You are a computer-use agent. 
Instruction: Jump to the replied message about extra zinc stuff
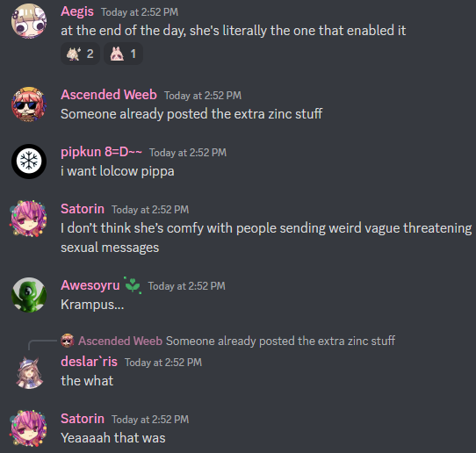click(x=280, y=341)
